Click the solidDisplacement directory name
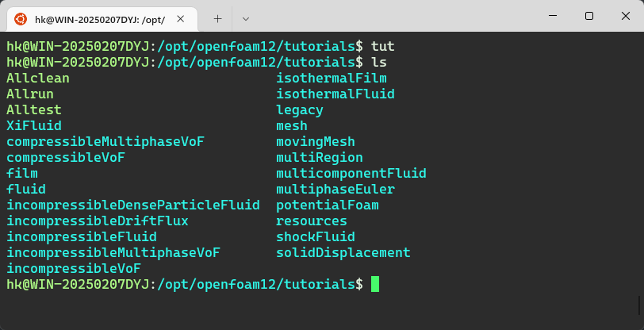 (x=343, y=252)
